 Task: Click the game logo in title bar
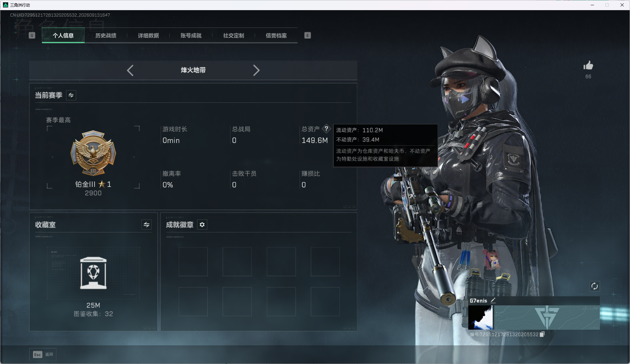click(6, 5)
